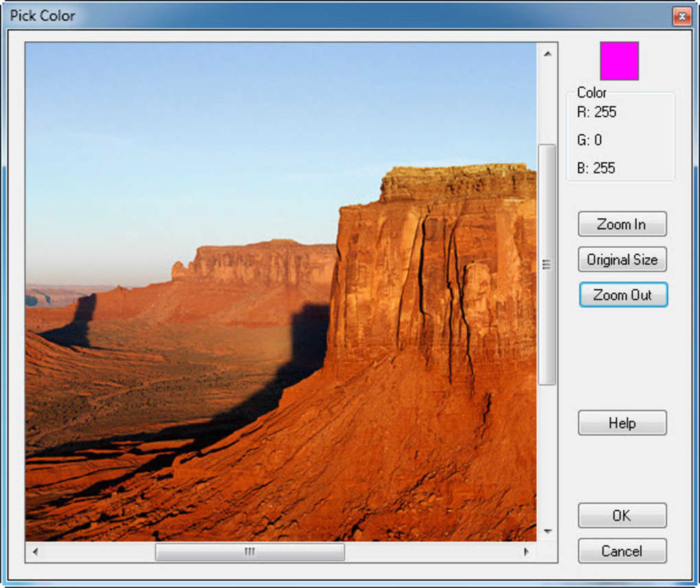Viewport: 700px width, 588px height.
Task: Click the magenta color preview swatch
Action: [x=618, y=61]
